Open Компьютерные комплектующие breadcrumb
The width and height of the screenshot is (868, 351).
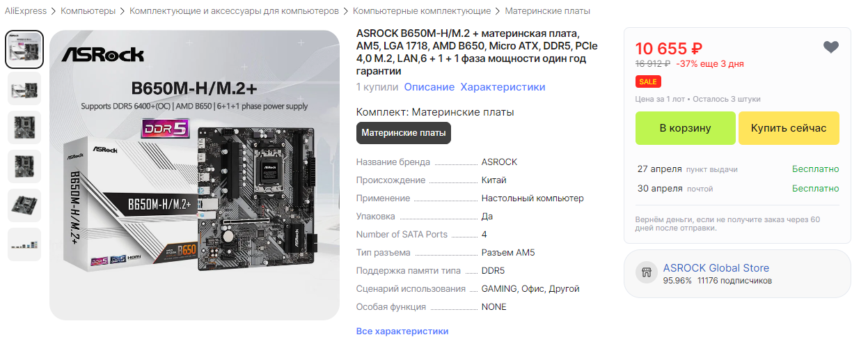tap(422, 11)
